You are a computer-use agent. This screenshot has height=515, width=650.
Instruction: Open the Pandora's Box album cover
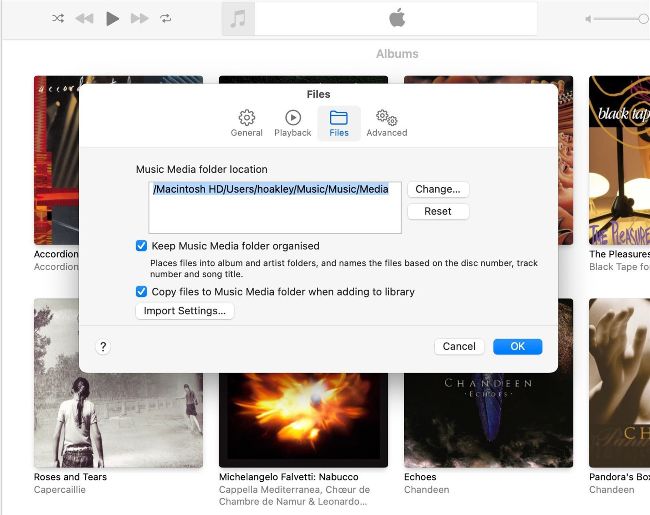(619, 383)
